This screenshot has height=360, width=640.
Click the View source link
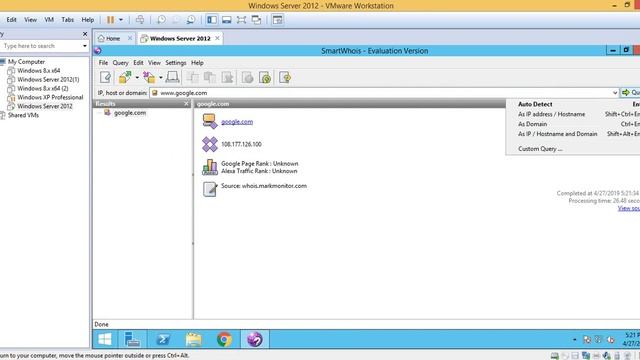coord(629,208)
